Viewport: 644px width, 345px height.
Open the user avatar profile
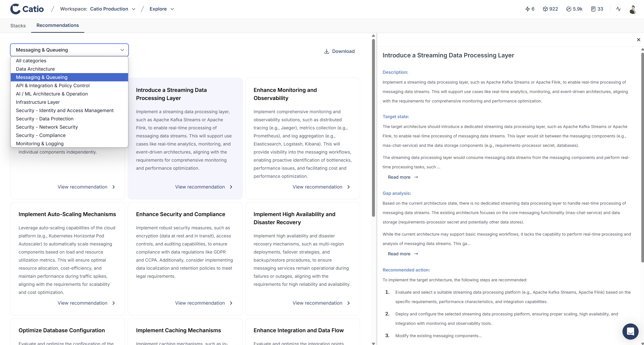click(x=633, y=9)
